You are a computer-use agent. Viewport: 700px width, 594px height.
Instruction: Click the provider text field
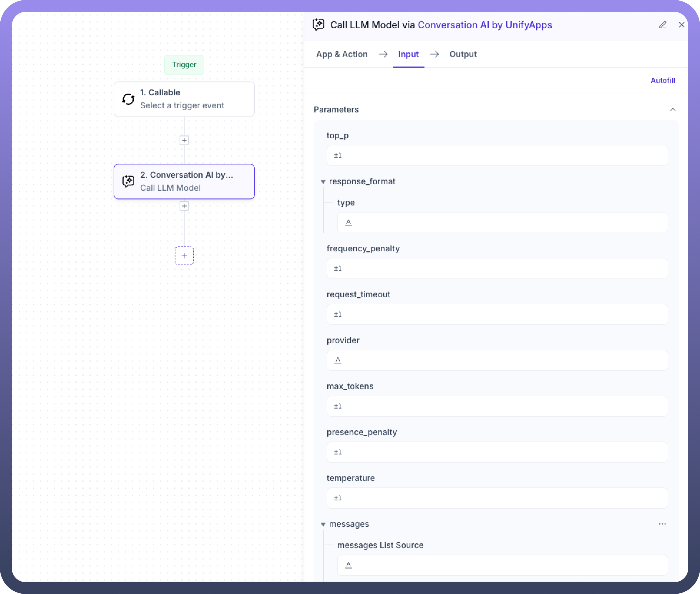click(x=497, y=360)
